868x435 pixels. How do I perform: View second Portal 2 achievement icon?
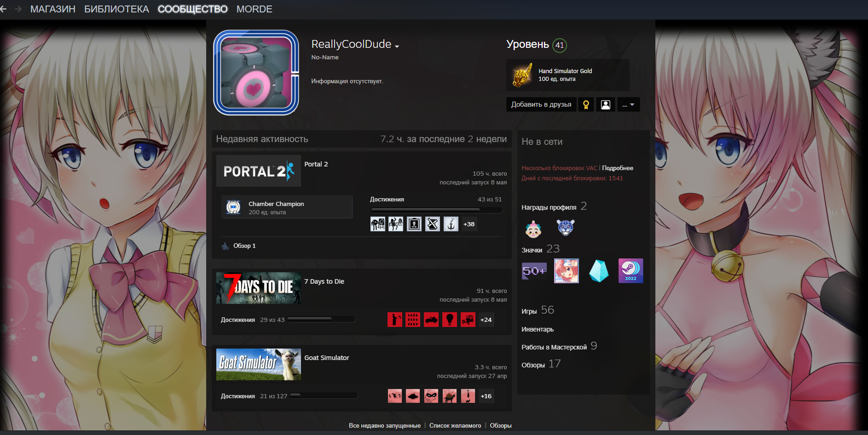click(x=396, y=224)
